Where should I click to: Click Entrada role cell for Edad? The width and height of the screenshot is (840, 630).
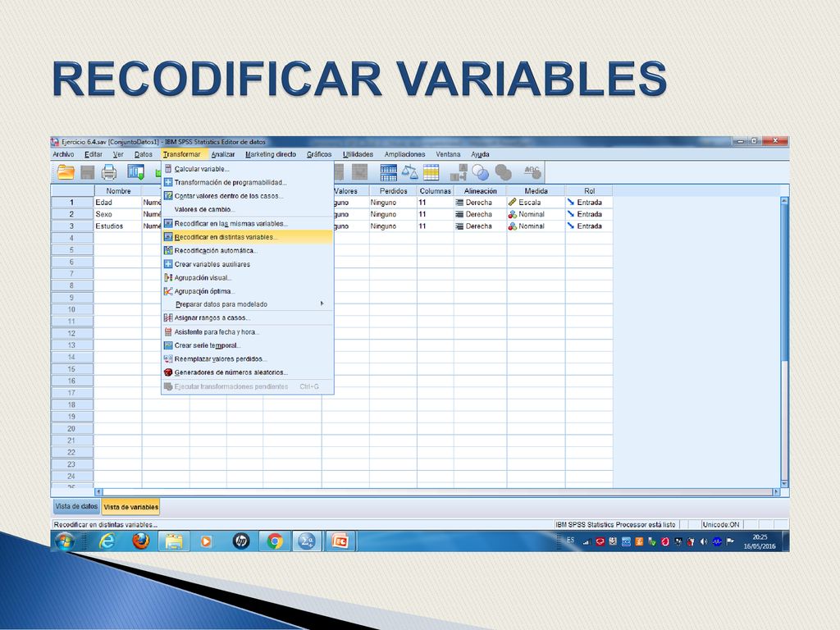click(x=589, y=203)
